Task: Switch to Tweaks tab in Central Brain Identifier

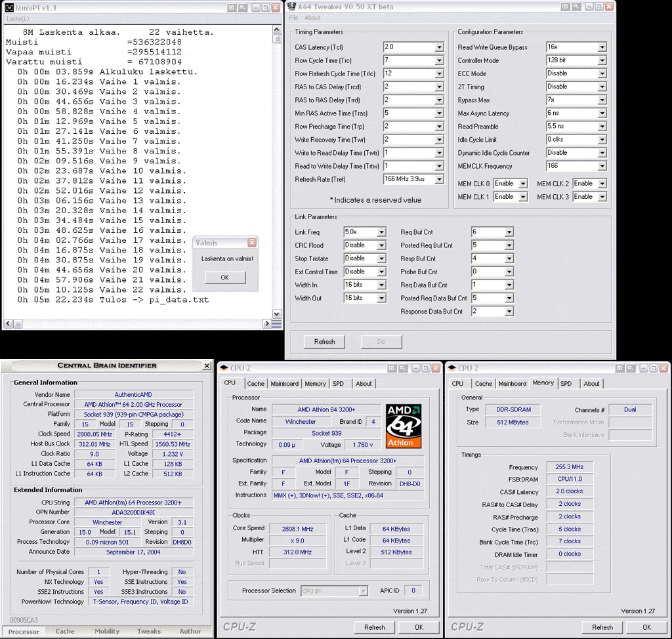Action: click(149, 631)
